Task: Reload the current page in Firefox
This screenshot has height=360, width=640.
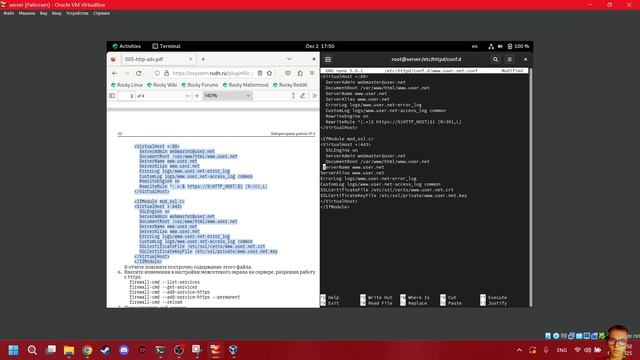Action: [x=139, y=73]
